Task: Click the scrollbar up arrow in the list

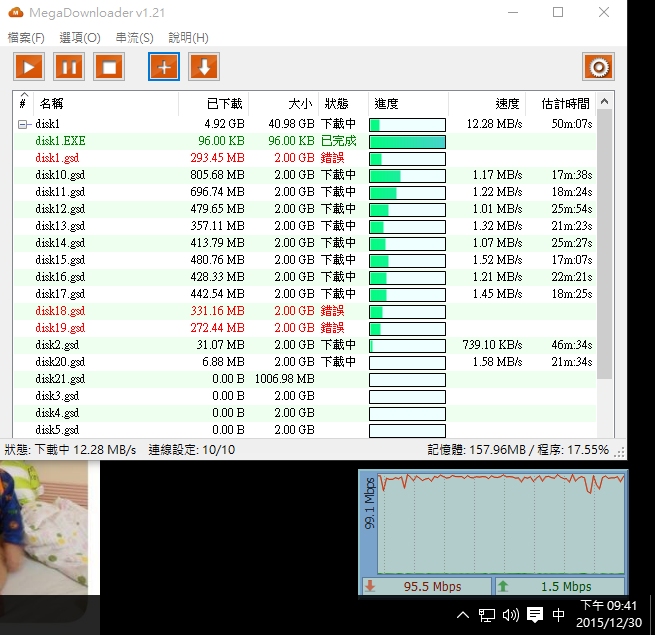Action: pyautogui.click(x=604, y=102)
